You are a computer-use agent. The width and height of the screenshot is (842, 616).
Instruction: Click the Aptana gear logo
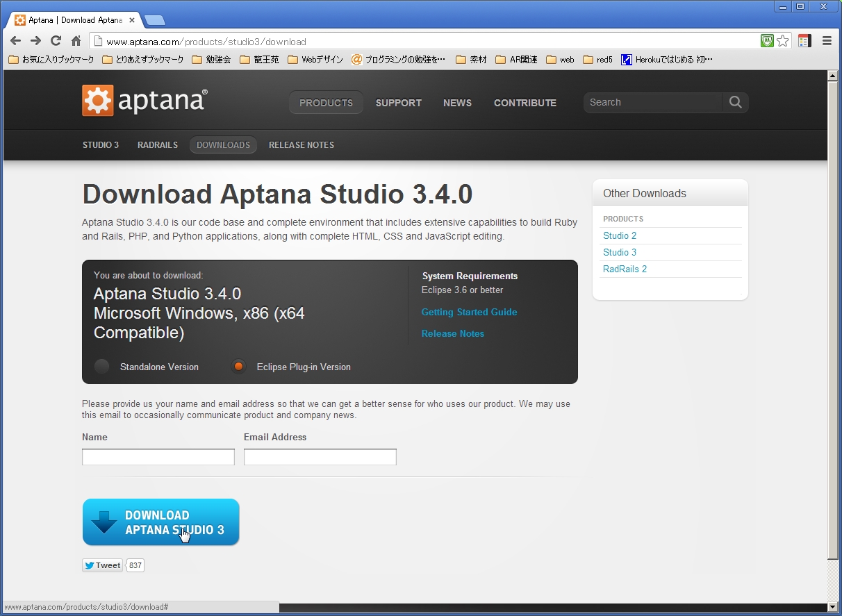[x=97, y=101]
